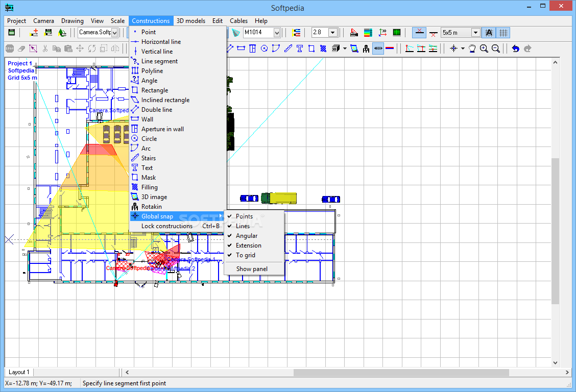576x392 pixels.
Task: Click the save project floppy icon
Action: pos(12,32)
